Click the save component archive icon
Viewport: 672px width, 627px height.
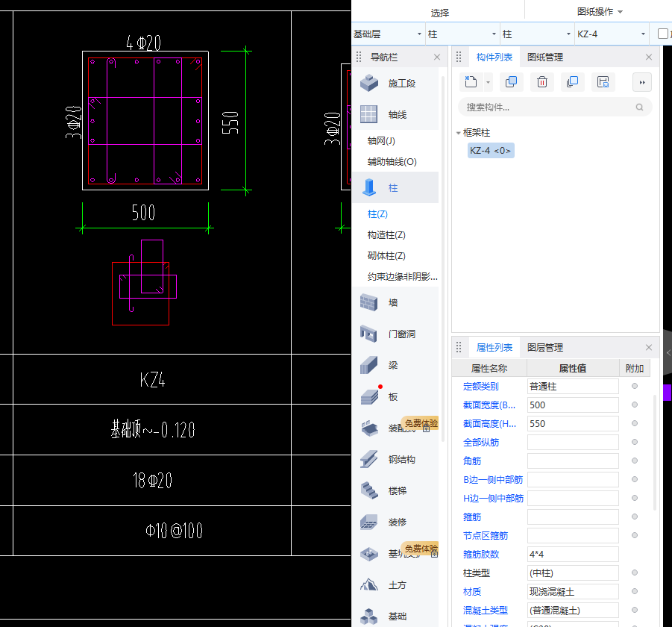(x=603, y=82)
